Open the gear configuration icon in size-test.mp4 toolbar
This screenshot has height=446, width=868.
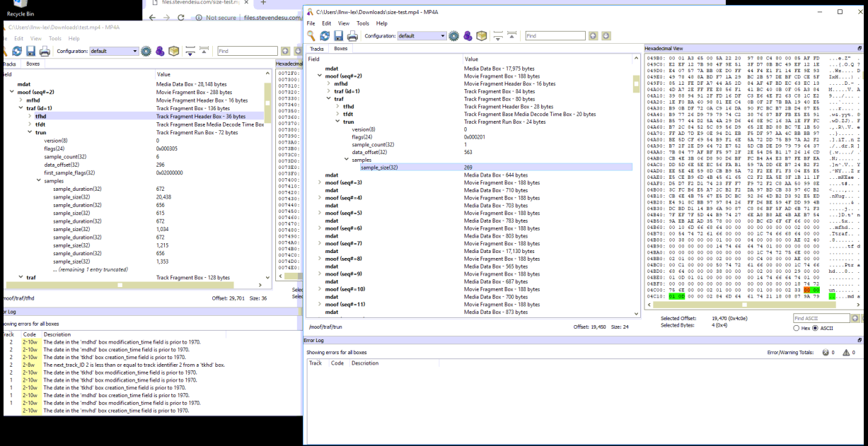coord(454,36)
